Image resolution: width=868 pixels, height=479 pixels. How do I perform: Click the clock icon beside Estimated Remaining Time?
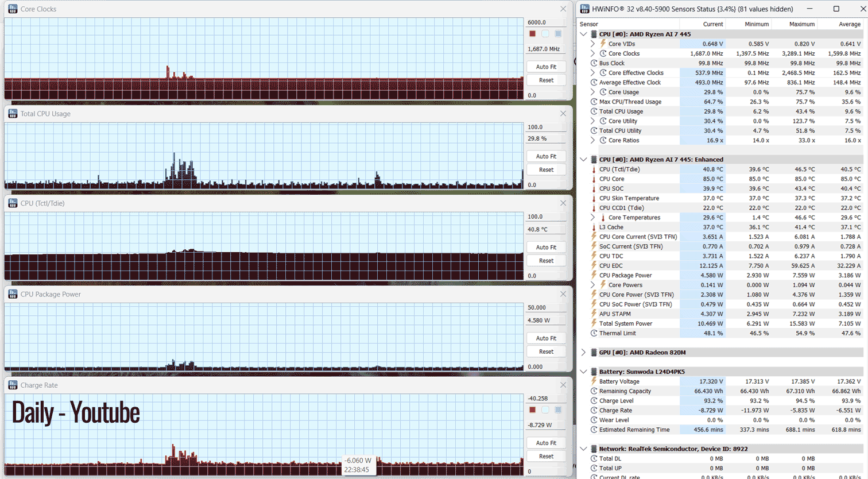(594, 430)
